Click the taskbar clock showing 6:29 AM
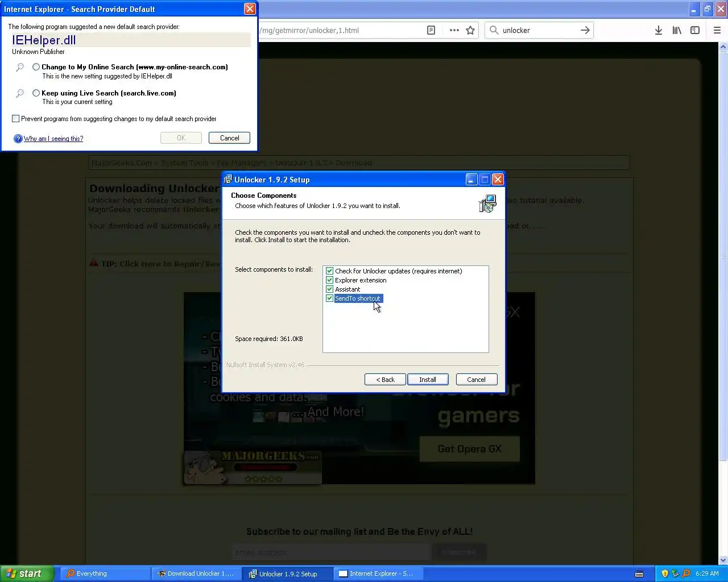Viewport: 728px width, 582px height. (707, 573)
